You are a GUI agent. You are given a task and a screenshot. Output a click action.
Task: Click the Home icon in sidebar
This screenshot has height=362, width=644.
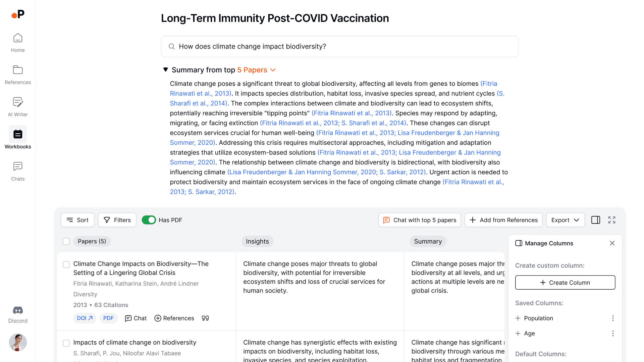(x=18, y=38)
